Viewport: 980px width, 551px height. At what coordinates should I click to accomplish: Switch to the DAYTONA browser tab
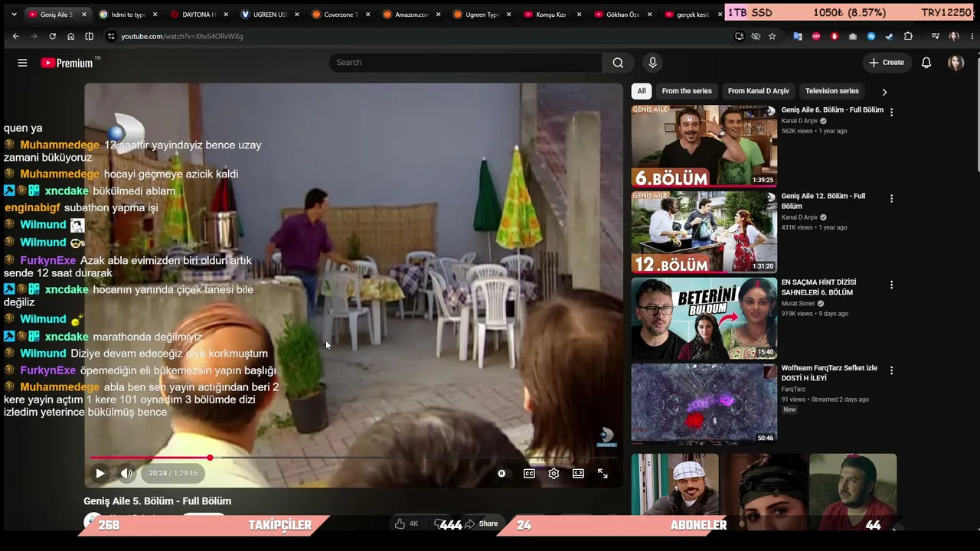click(199, 15)
